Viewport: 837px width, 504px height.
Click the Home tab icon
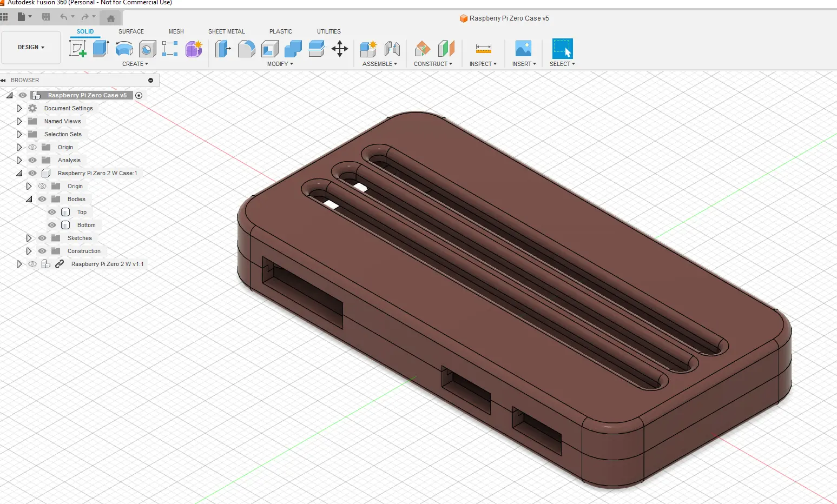tap(110, 18)
